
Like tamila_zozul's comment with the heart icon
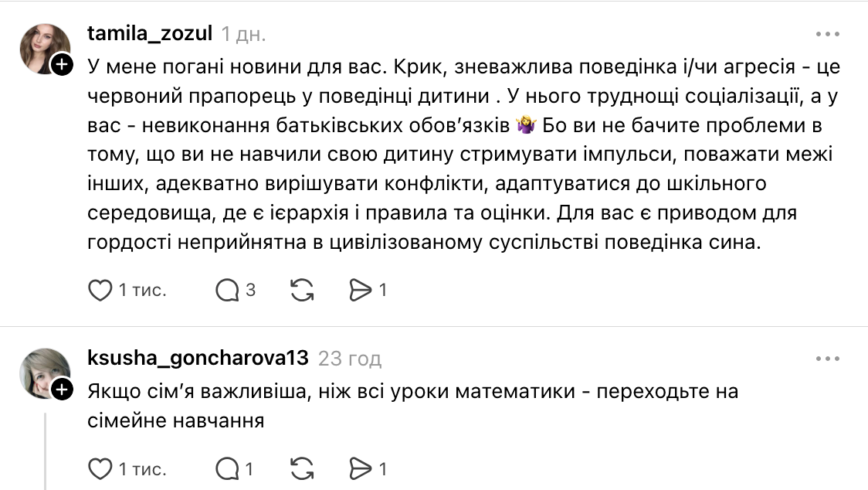click(100, 289)
